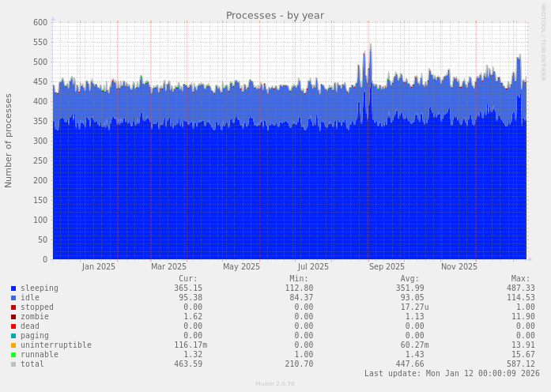
Task: Click the idle legend color square
Action: [13, 298]
